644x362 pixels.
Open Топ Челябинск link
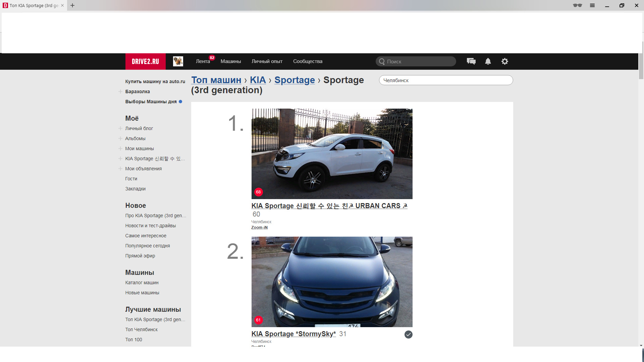[x=141, y=329]
